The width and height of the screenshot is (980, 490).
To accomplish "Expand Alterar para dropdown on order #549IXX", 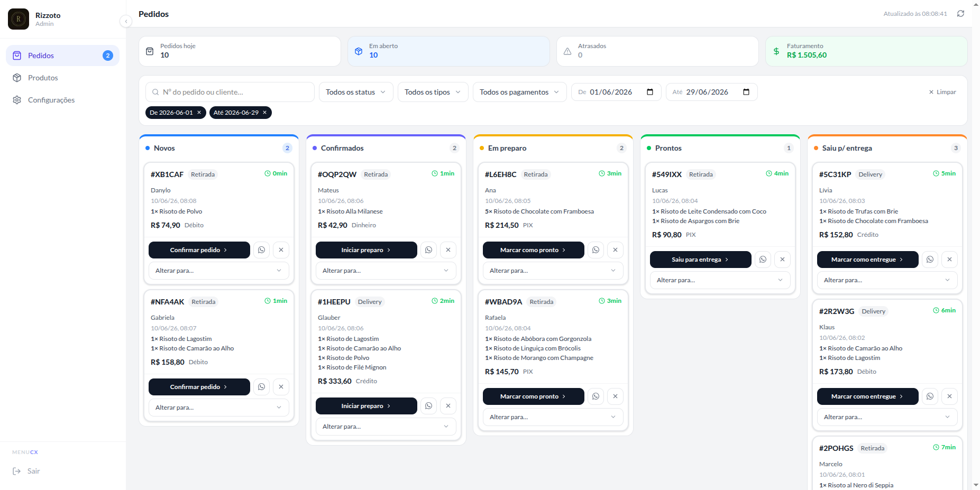I will click(x=720, y=280).
